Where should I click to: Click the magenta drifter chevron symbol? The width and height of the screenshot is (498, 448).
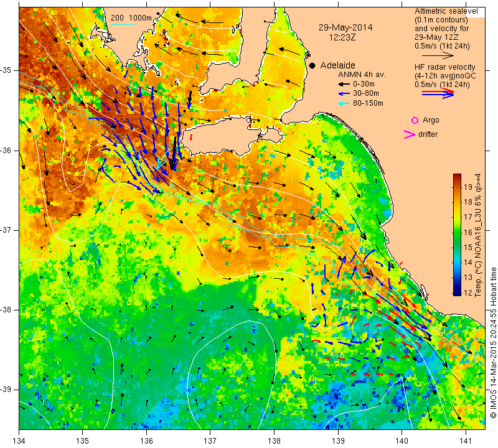point(410,134)
